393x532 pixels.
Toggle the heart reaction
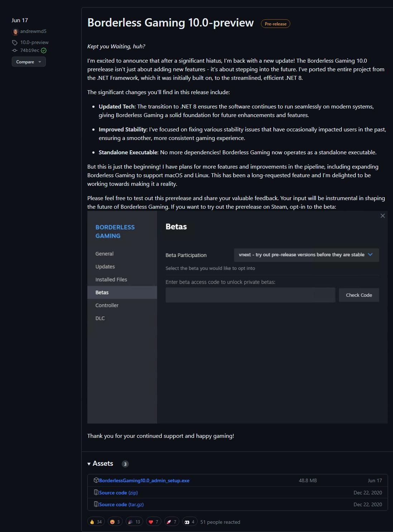[x=153, y=522]
